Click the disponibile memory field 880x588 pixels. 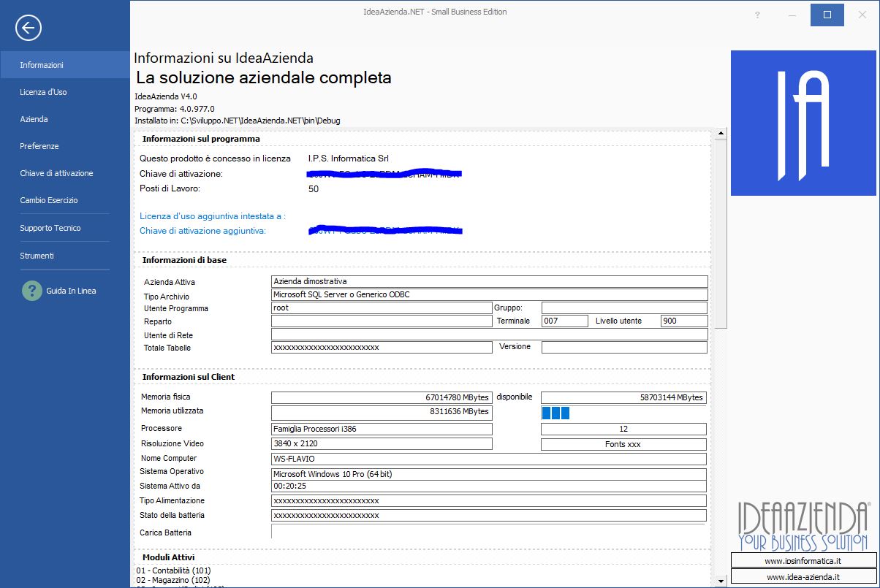tap(623, 397)
